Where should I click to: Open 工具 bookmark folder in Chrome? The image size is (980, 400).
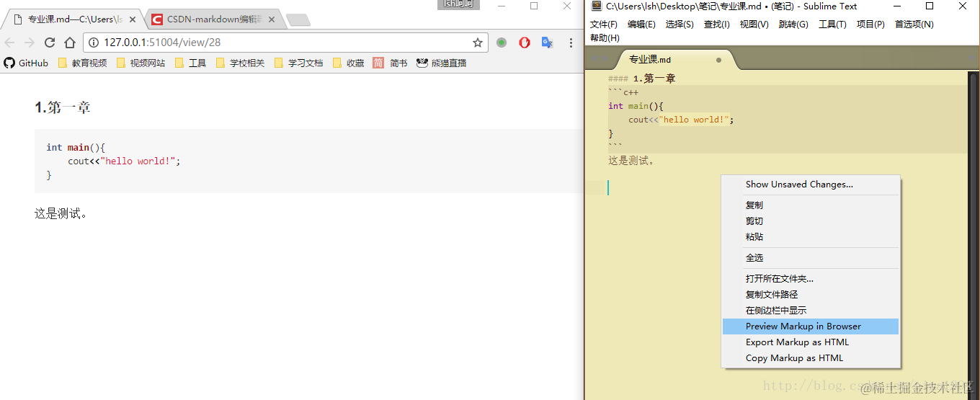[x=191, y=63]
